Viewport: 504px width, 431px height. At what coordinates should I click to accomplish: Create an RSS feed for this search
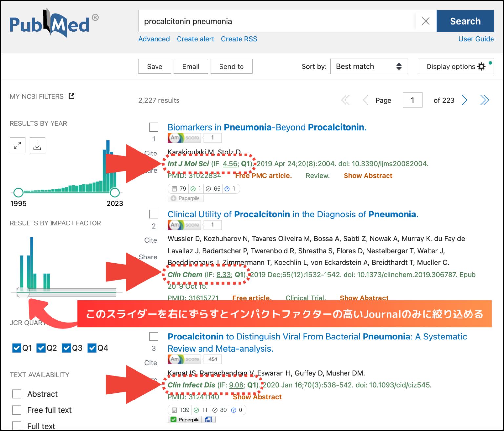[239, 39]
